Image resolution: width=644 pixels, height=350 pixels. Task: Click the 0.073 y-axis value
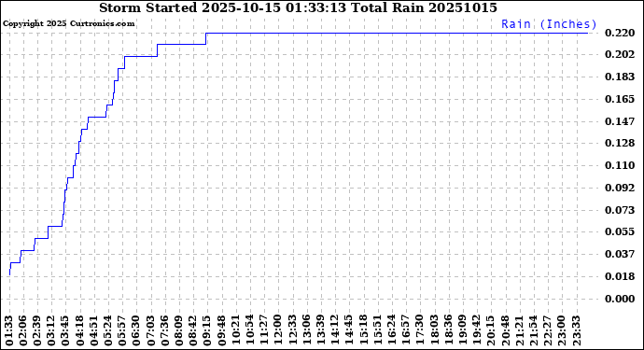click(x=620, y=210)
